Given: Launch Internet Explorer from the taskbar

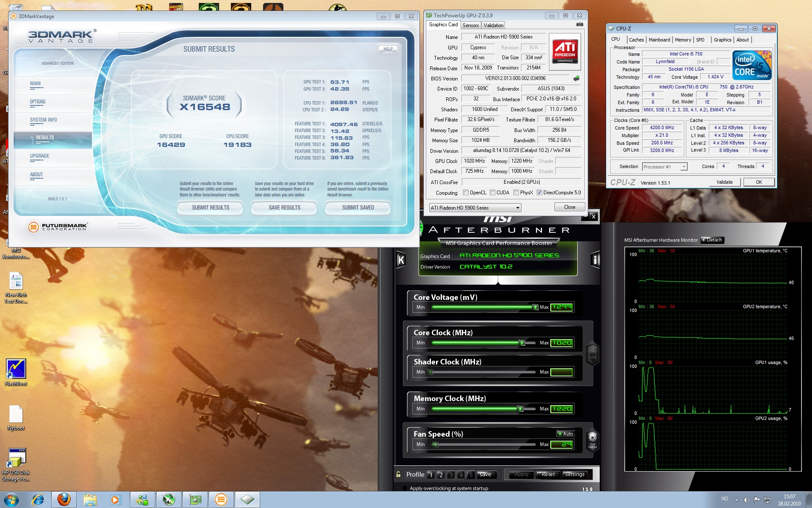Looking at the screenshot, I should pos(38,500).
